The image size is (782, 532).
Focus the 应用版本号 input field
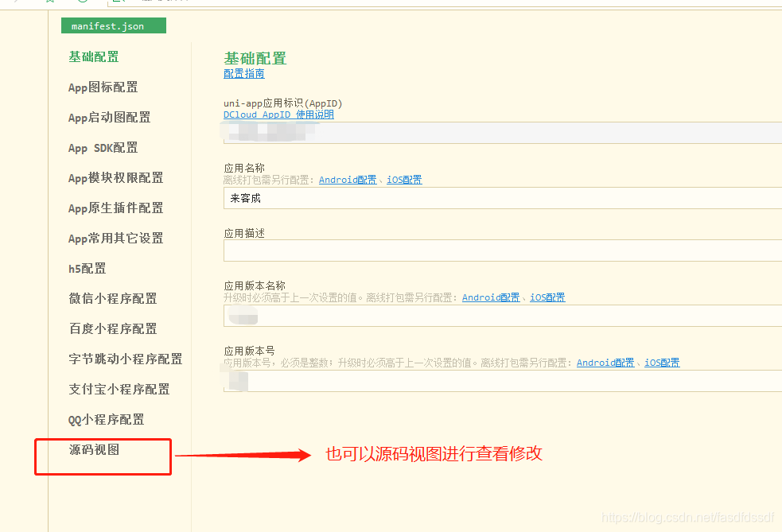(x=503, y=381)
